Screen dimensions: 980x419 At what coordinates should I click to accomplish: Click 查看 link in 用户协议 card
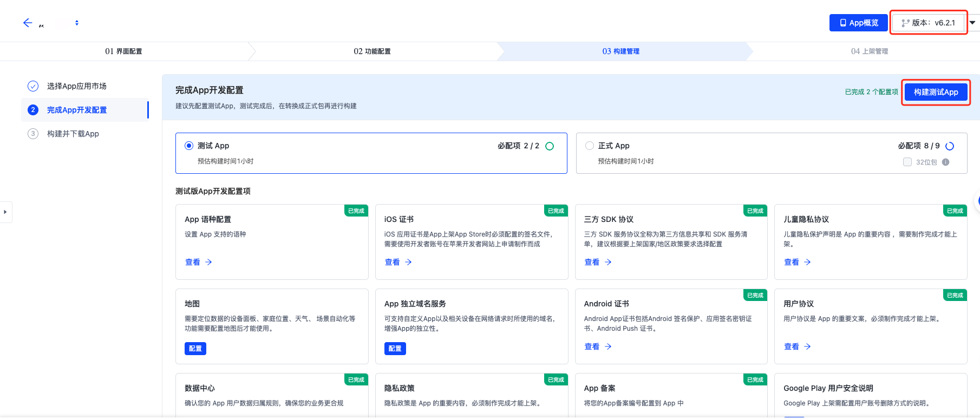click(798, 346)
